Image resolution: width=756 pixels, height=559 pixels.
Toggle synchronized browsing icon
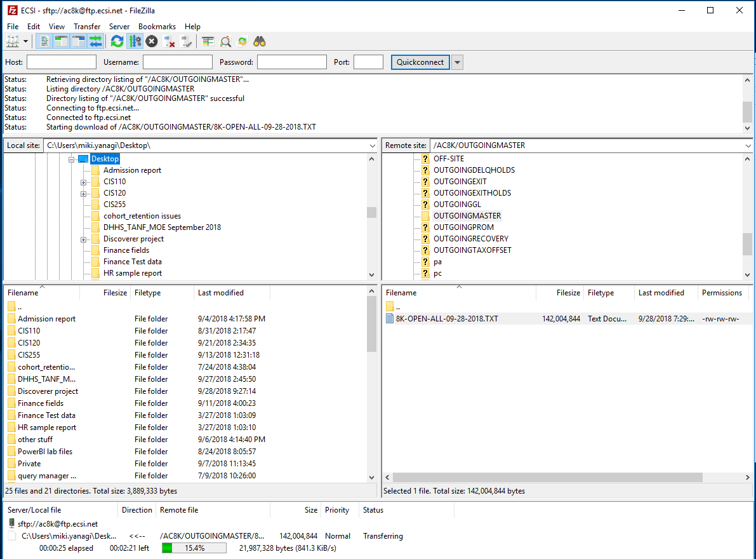coord(242,42)
